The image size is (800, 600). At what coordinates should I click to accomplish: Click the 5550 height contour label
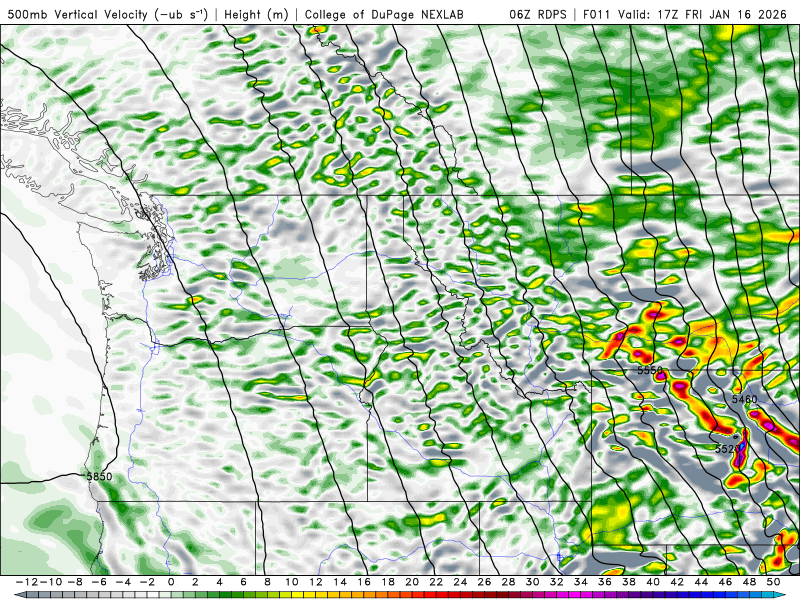[x=649, y=370]
